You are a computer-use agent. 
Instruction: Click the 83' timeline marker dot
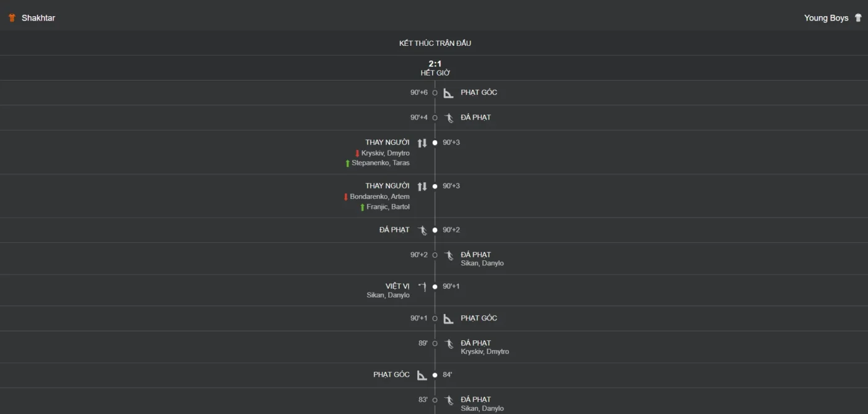[x=435, y=400]
